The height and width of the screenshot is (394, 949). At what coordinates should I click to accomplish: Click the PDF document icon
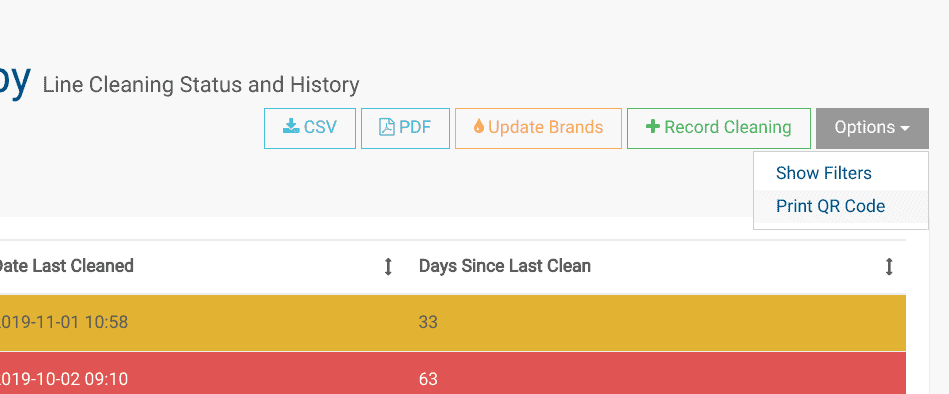387,127
